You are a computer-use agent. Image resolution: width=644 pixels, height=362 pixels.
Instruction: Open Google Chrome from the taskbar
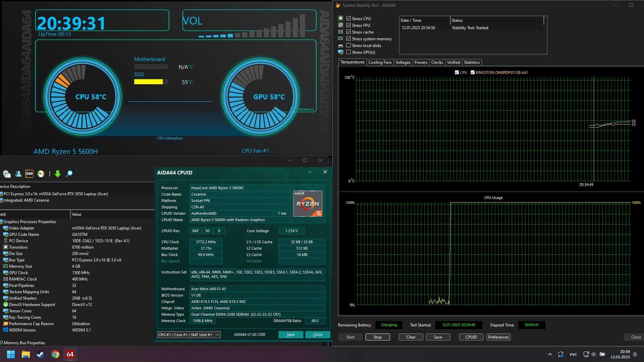pos(55,354)
